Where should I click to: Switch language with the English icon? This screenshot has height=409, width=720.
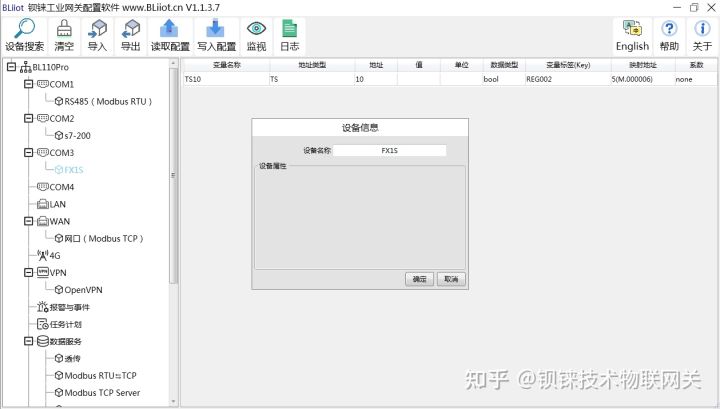pyautogui.click(x=632, y=28)
